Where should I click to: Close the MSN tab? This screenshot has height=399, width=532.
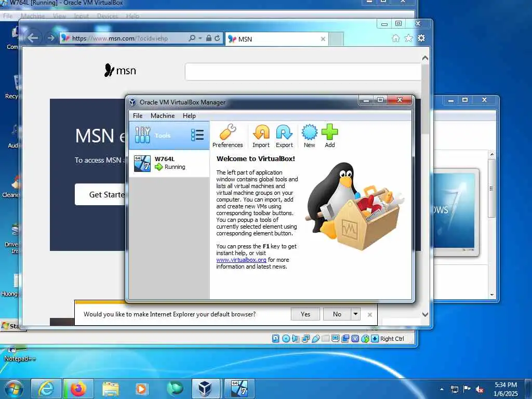323,39
